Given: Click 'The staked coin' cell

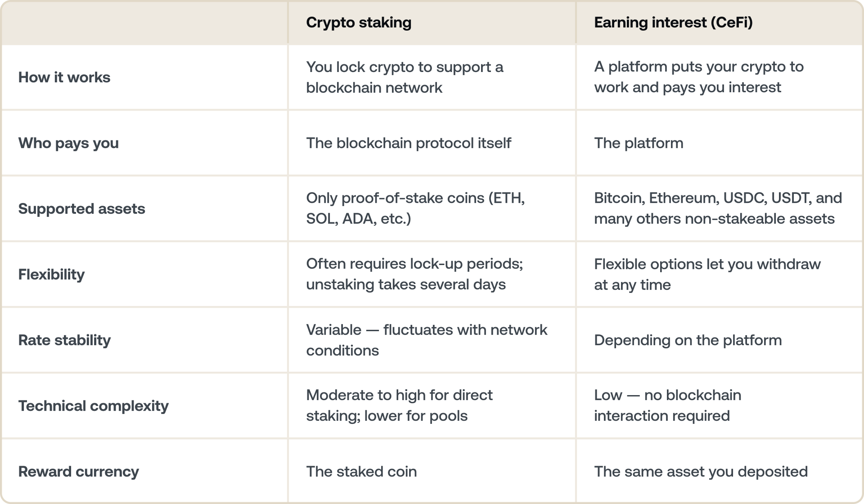Looking at the screenshot, I should [x=361, y=472].
